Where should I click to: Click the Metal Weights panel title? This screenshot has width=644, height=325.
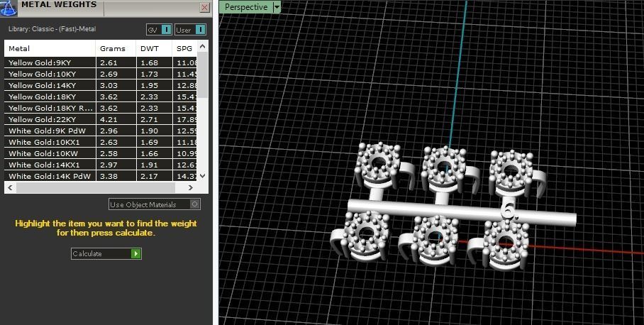point(59,4)
